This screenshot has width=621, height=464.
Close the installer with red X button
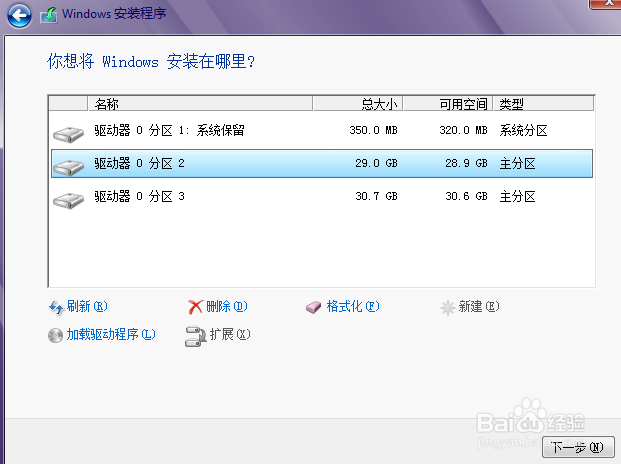pos(605,3)
